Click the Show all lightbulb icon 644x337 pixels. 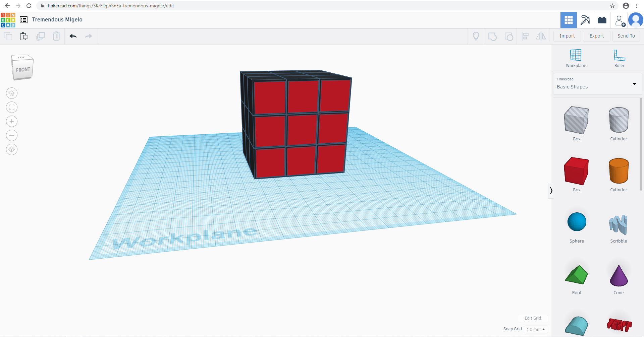tap(476, 36)
